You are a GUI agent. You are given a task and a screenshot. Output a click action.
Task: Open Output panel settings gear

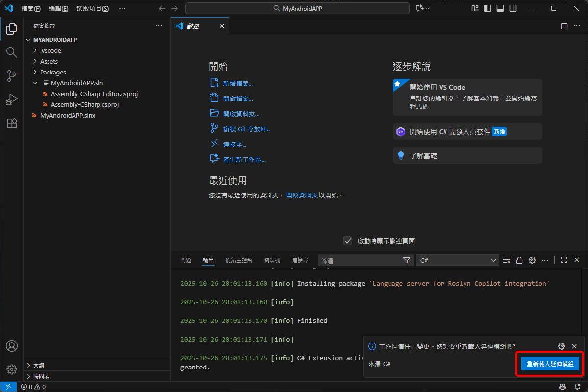[x=532, y=260]
